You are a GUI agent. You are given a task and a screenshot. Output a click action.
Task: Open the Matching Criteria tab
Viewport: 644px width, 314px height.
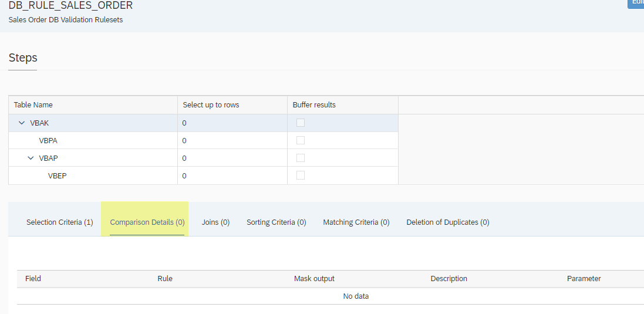point(356,222)
